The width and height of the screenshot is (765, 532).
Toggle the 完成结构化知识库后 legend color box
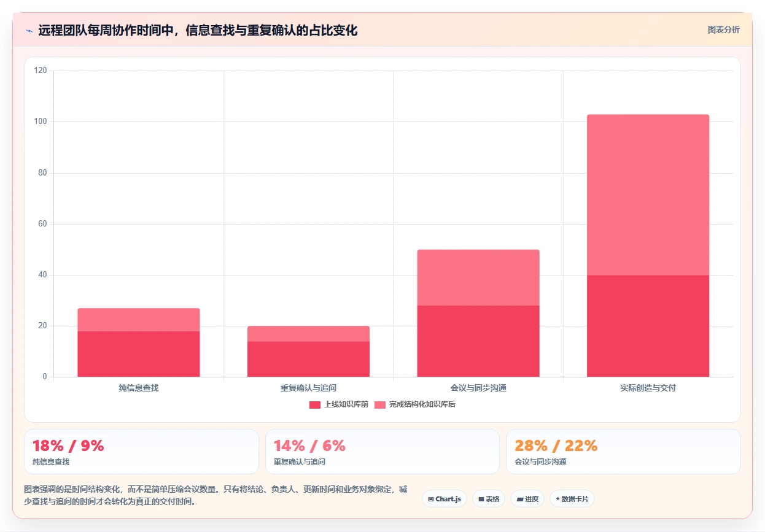coord(380,404)
